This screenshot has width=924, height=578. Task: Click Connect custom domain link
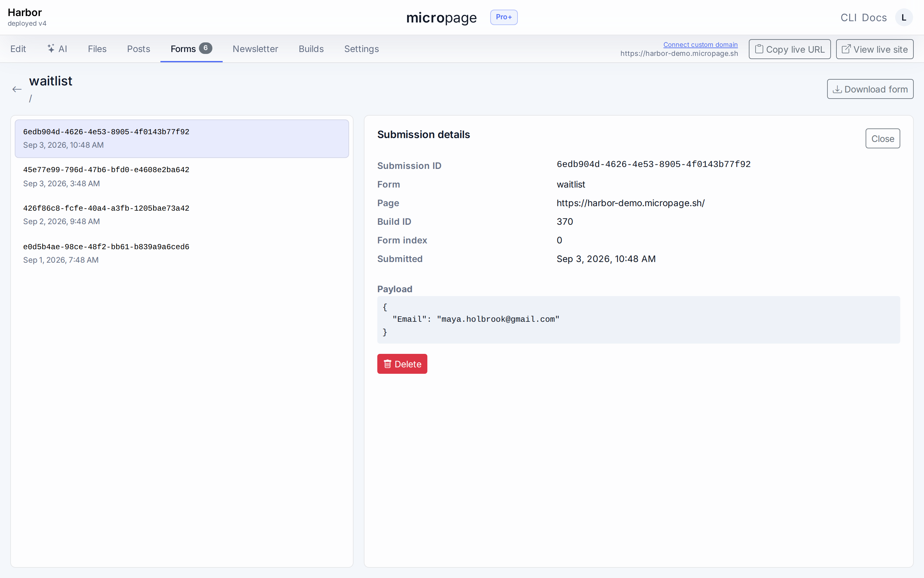[700, 45]
